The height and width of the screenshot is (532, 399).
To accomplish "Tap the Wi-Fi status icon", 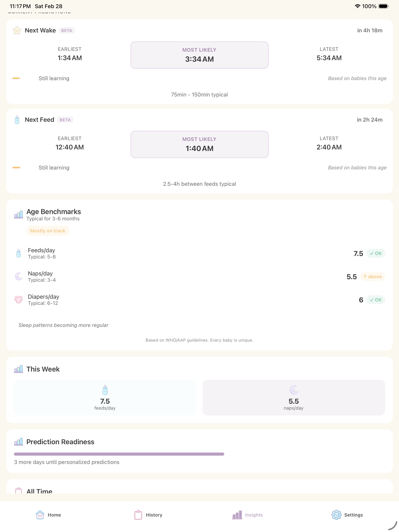I will point(357,6).
